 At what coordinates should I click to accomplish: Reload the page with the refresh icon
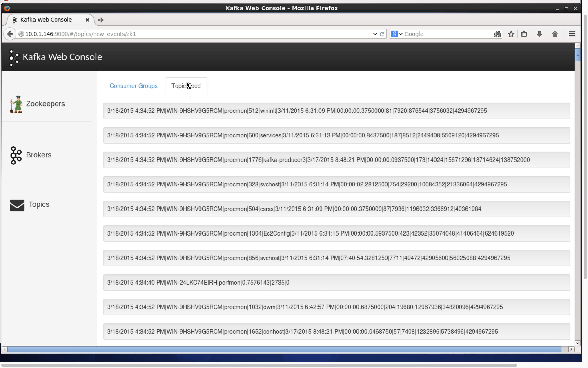[382, 34]
